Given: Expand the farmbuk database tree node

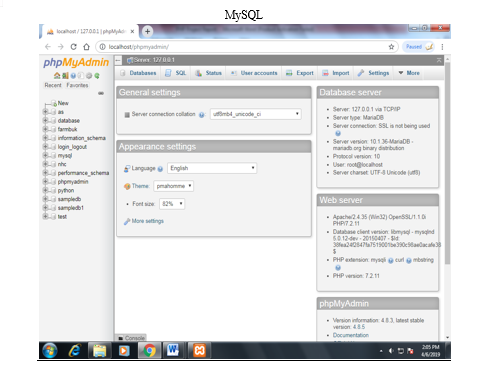Looking at the screenshot, I should [x=45, y=129].
